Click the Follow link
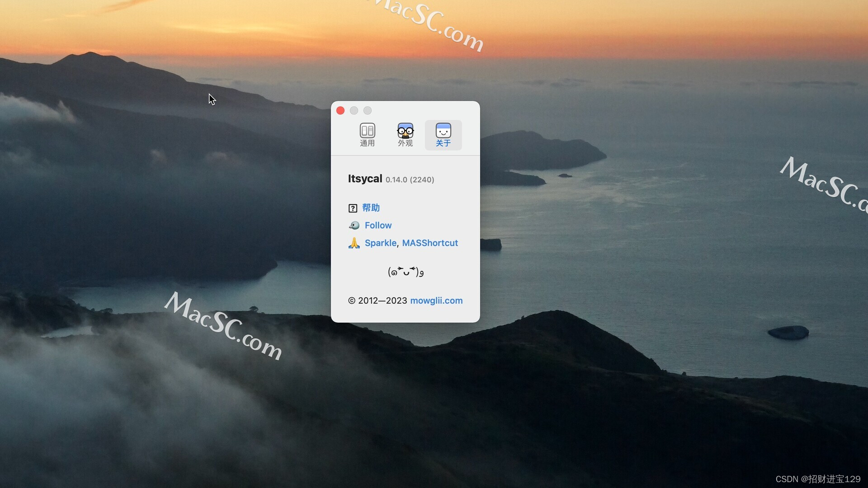Viewport: 868px width, 488px height. tap(378, 225)
